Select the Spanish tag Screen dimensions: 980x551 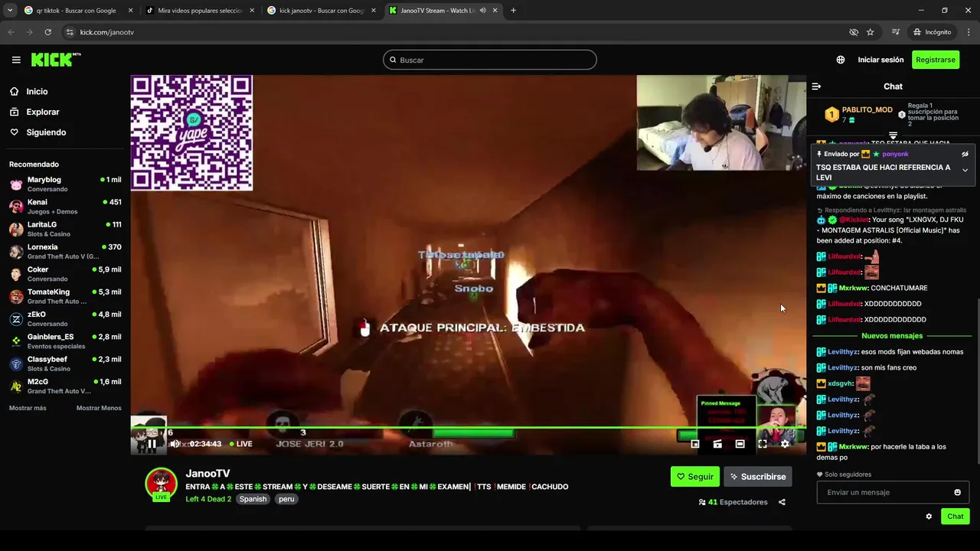[253, 499]
